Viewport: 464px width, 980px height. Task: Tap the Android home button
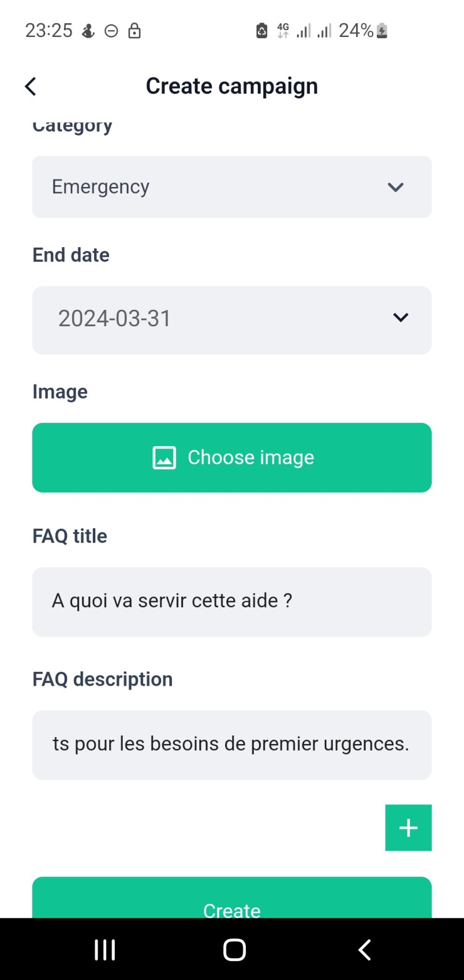click(x=234, y=950)
